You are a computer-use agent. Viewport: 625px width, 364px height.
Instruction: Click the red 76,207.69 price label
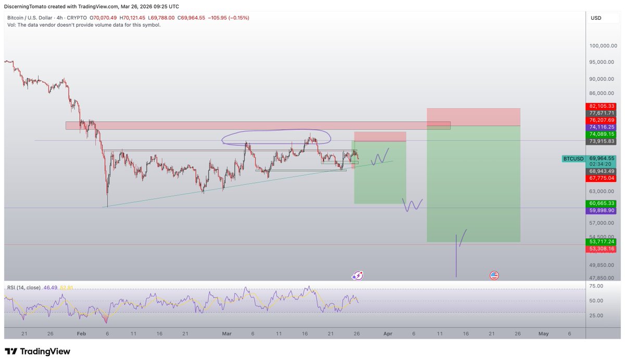tap(602, 120)
